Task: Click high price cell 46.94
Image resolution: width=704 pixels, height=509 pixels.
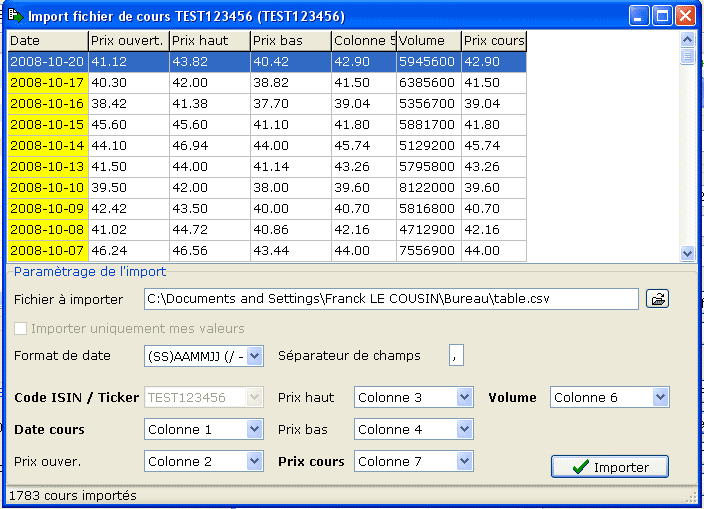Action: point(210,146)
